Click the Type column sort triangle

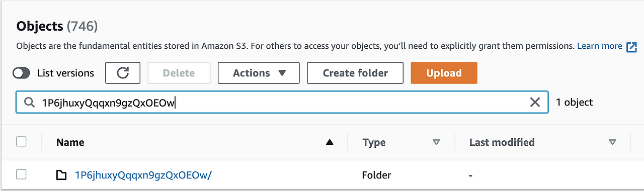pos(436,143)
